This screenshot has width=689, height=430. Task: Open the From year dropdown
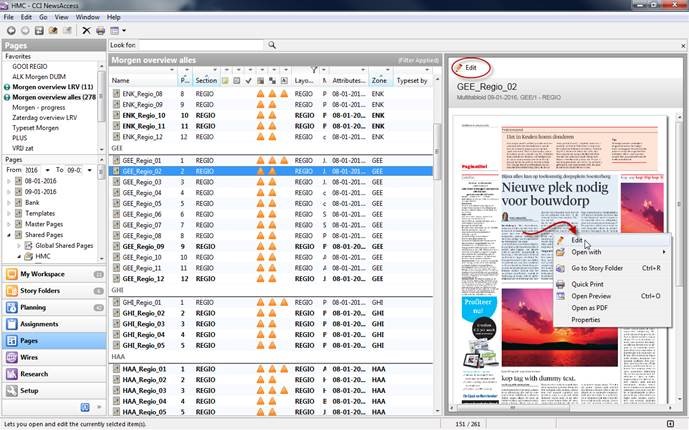(47, 170)
